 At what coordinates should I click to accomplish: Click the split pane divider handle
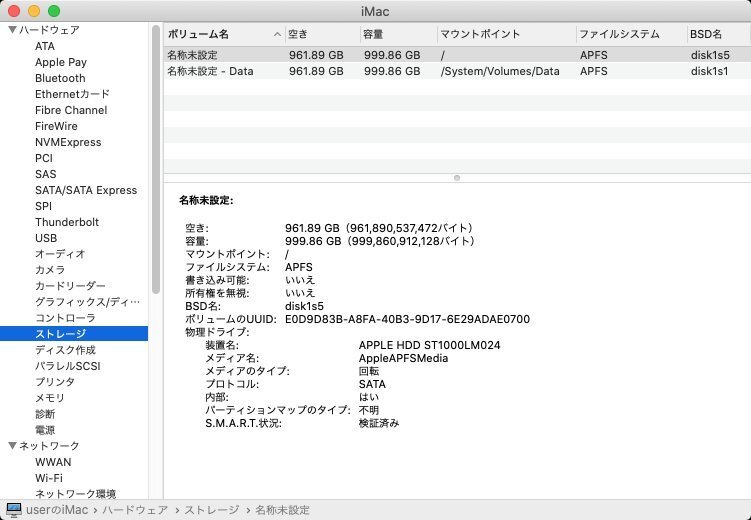coord(457,178)
